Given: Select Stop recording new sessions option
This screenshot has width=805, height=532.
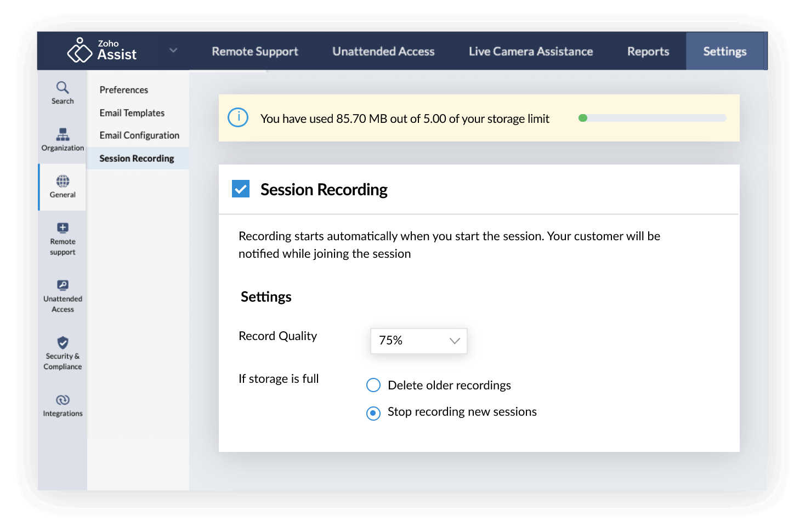Looking at the screenshot, I should pos(373,412).
